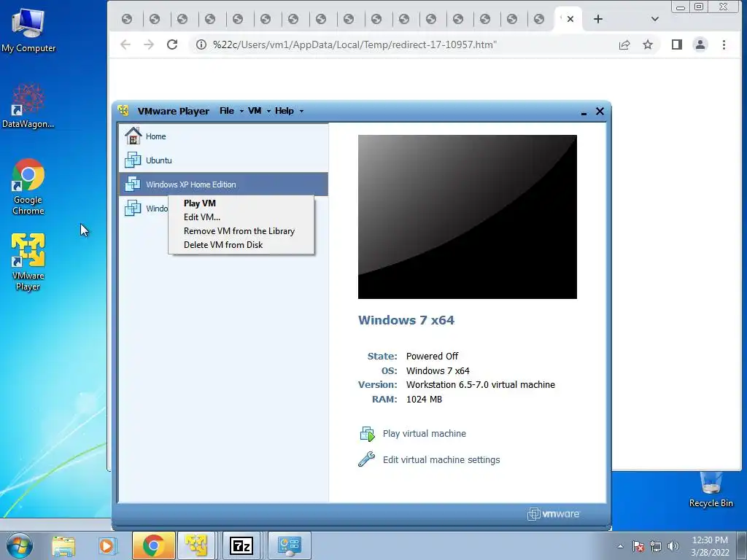Screen dimensions: 747x560
Task: Click Edit virtual machine settings link
Action: pyautogui.click(x=441, y=459)
